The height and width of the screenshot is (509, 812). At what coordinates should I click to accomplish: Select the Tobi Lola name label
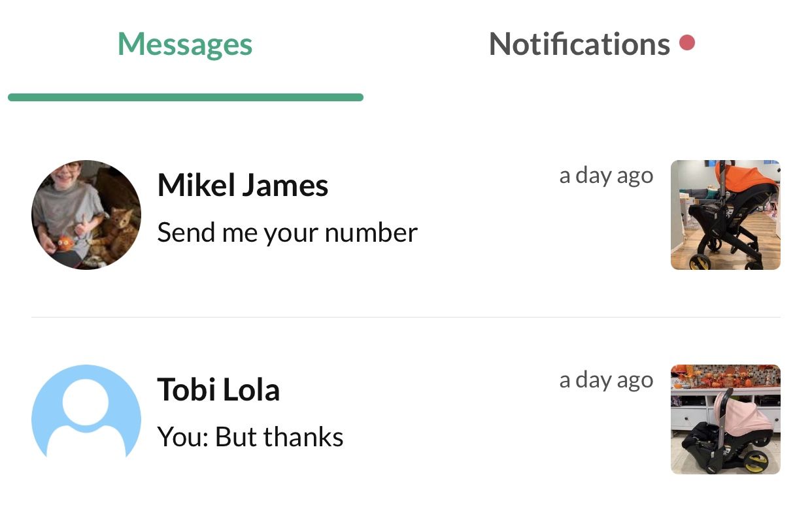point(218,390)
